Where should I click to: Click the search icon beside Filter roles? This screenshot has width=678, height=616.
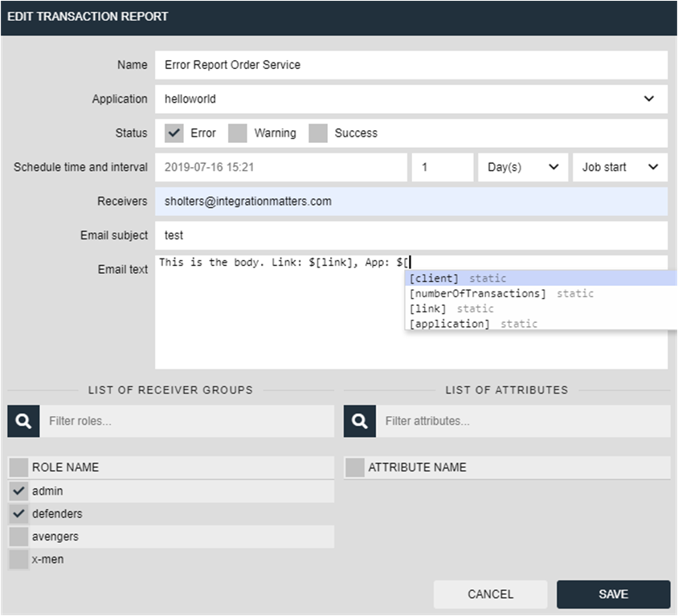(23, 421)
